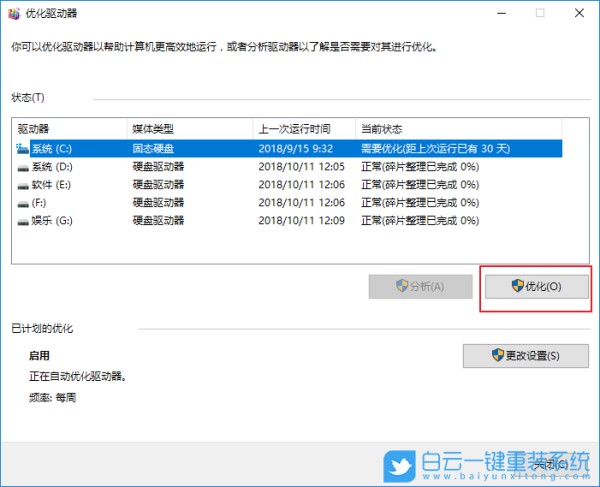Click the shield icon on 分析(A) button
600x487 pixels.
(x=402, y=285)
